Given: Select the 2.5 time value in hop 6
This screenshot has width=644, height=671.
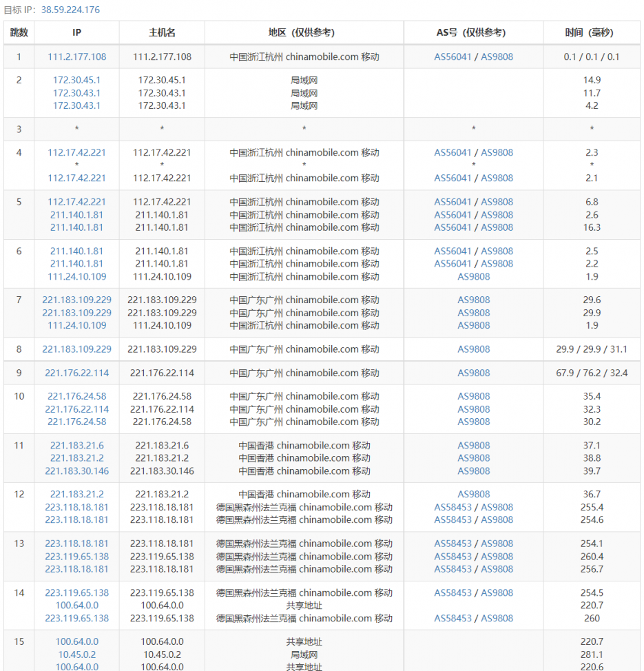Looking at the screenshot, I should (592, 251).
